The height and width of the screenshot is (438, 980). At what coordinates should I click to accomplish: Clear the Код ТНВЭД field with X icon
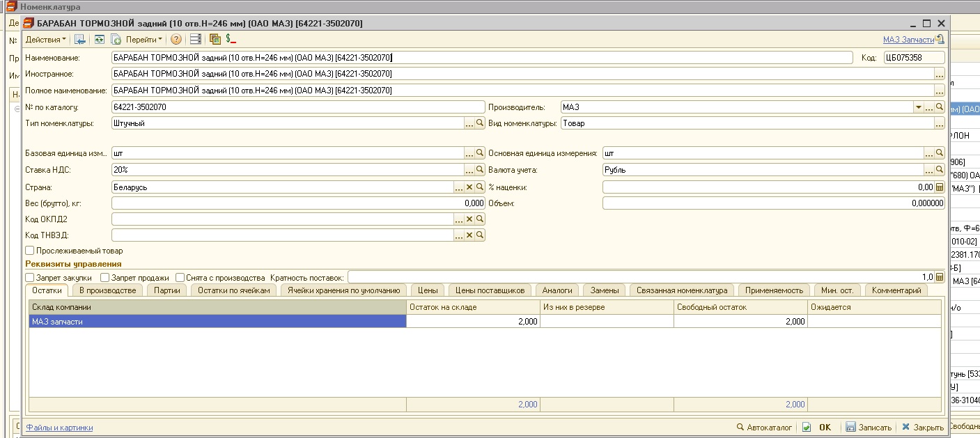click(469, 235)
